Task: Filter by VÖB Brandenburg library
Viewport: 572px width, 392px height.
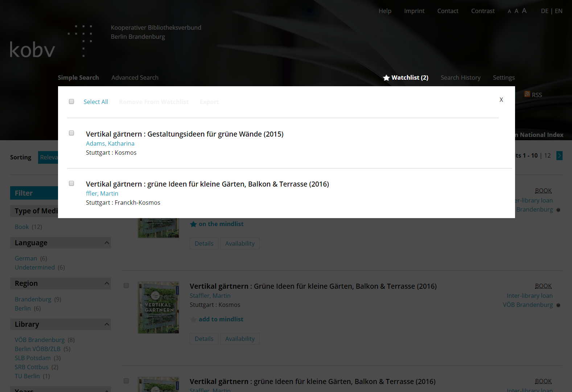Action: click(40, 340)
